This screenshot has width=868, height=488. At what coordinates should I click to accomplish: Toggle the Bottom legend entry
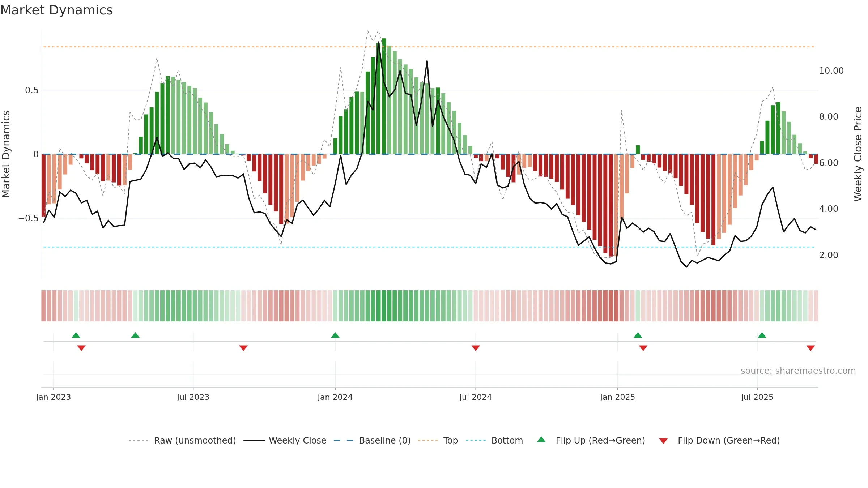494,440
